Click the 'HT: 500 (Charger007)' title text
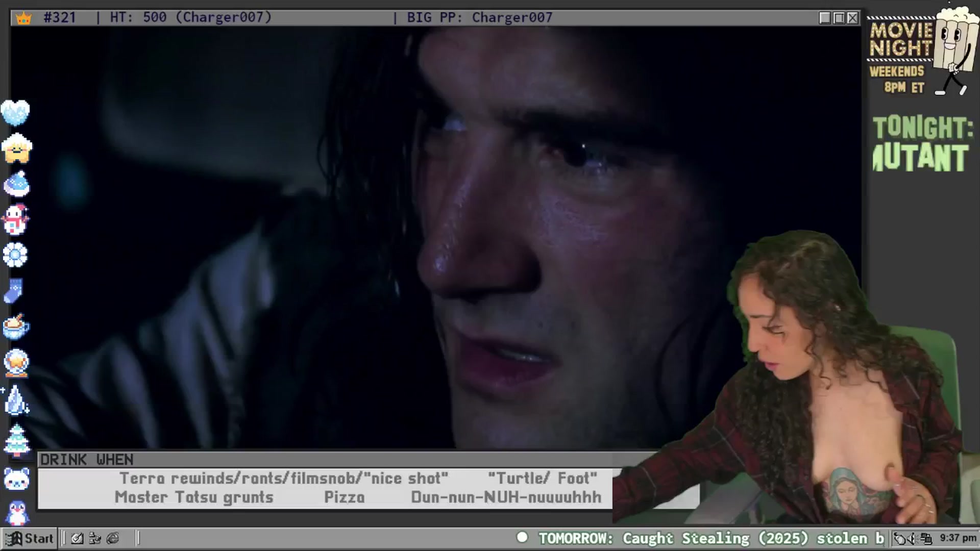This screenshot has height=551, width=980. [191, 17]
